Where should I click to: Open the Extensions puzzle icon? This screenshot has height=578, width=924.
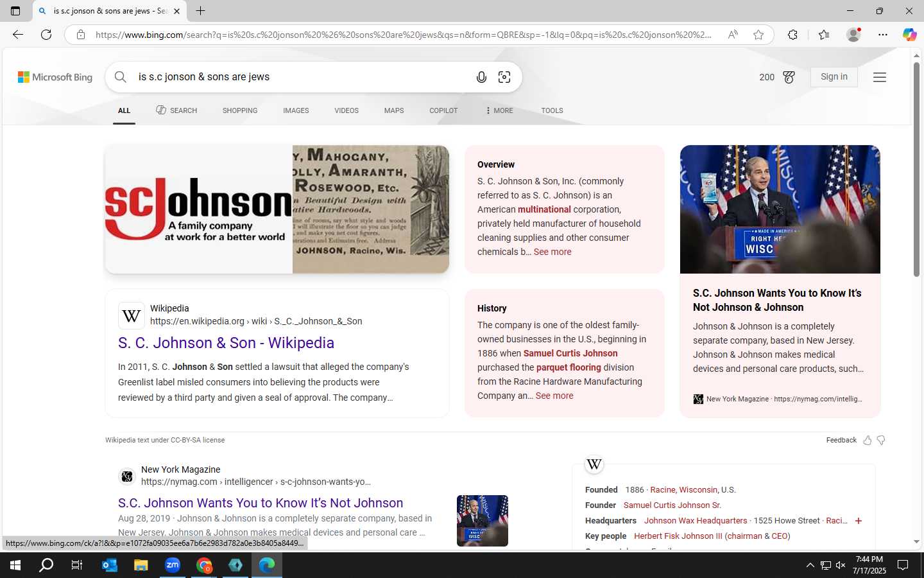point(792,35)
